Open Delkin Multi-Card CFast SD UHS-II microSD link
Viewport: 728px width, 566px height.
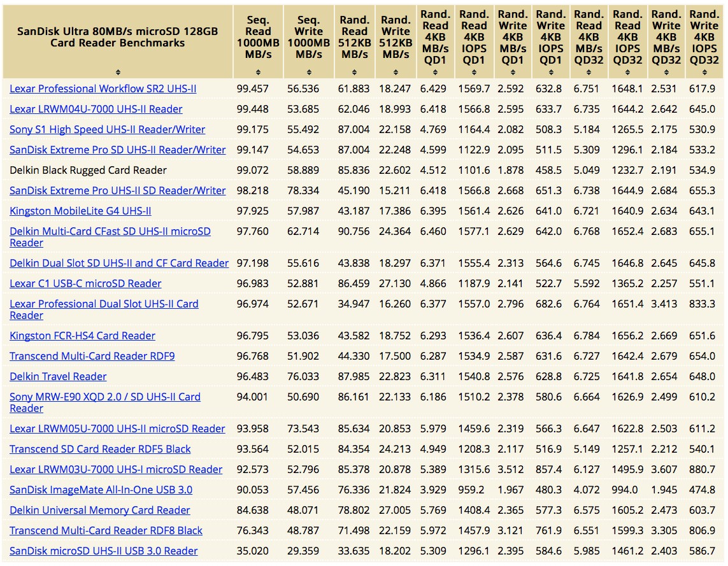(110, 237)
